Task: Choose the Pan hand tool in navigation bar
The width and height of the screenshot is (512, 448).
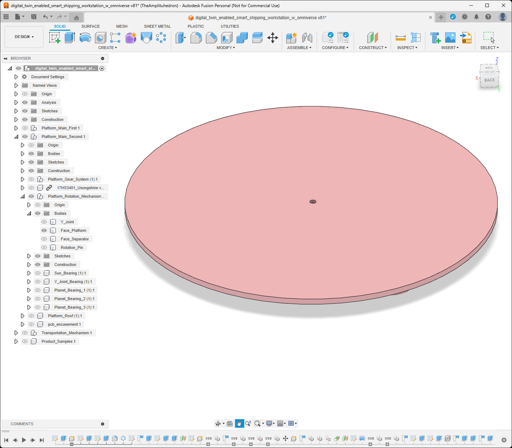Action: 239,423
